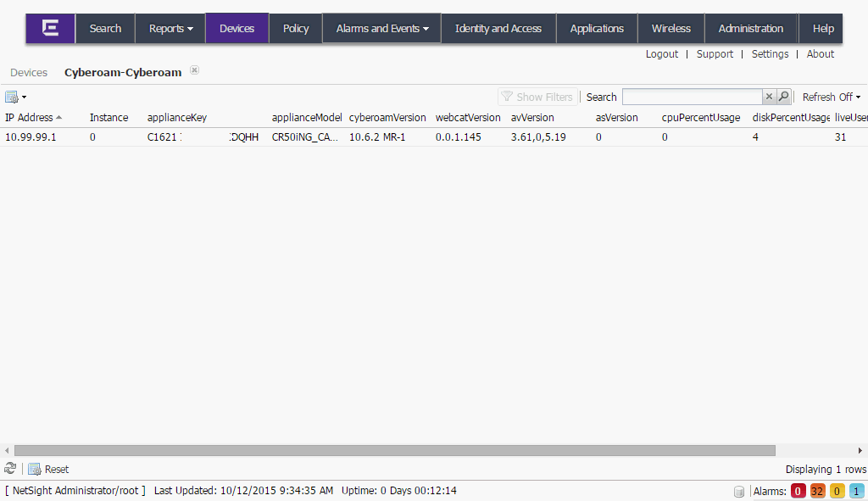Sort by avVersion column header

tap(532, 117)
